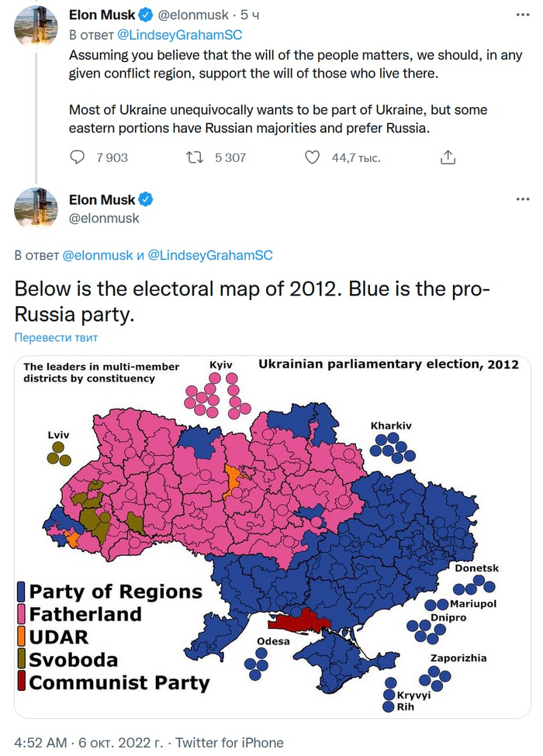Click the Перевести твит translate link
Screen dimensions: 543x756
(56, 337)
